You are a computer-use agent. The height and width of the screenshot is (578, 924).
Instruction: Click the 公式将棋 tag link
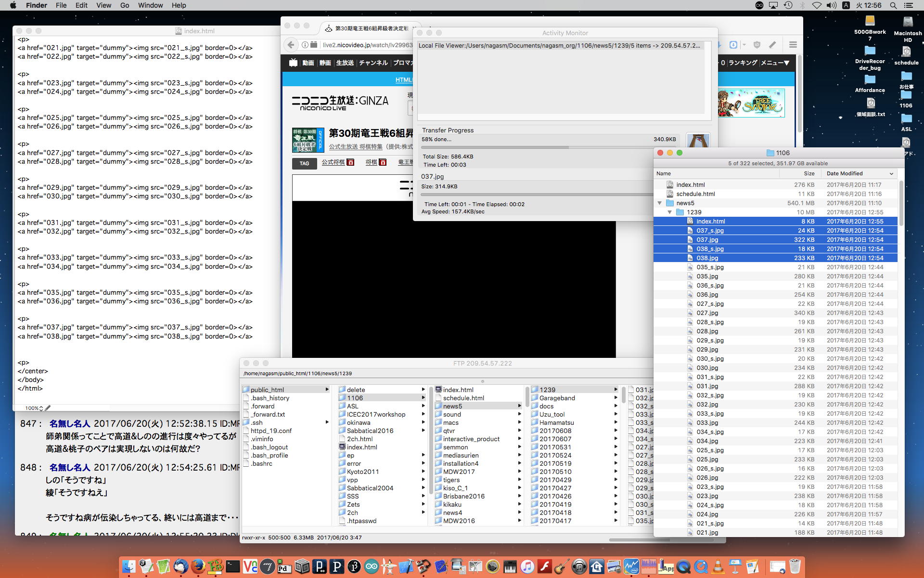click(x=333, y=162)
